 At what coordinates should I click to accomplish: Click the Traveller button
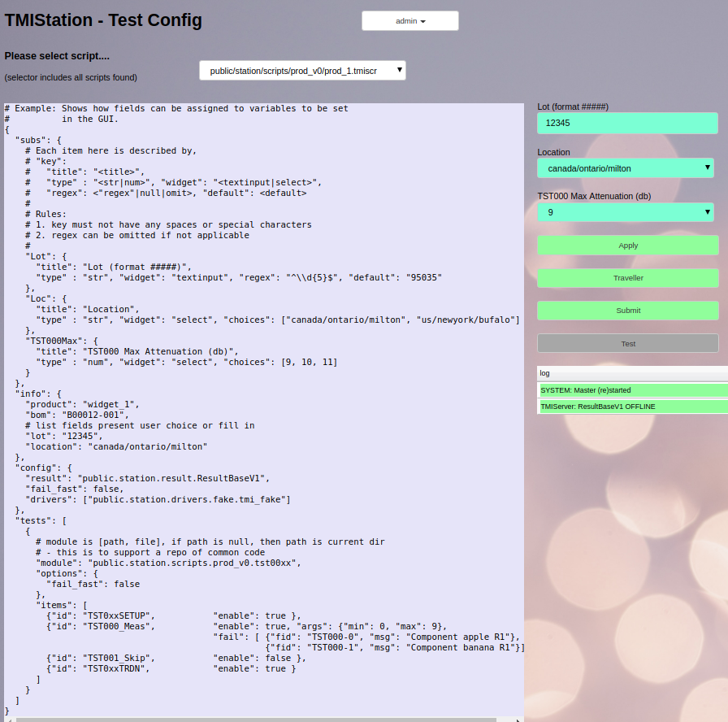pyautogui.click(x=628, y=278)
